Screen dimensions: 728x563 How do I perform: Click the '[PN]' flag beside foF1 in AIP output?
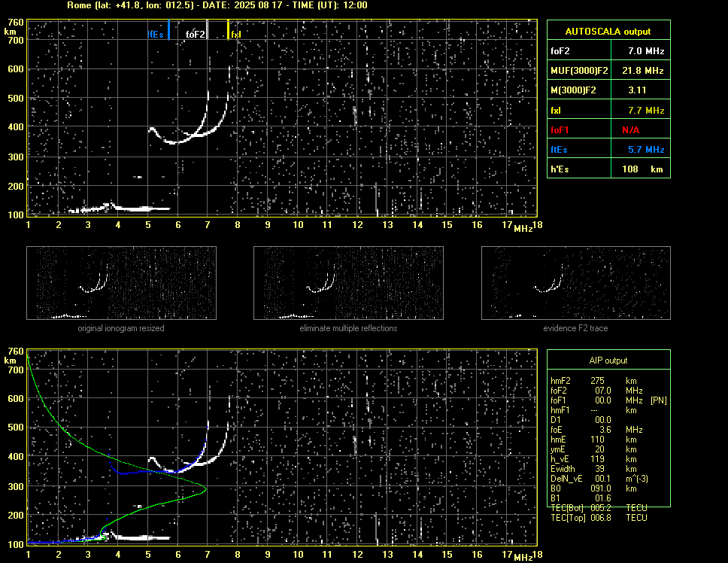tap(658, 400)
